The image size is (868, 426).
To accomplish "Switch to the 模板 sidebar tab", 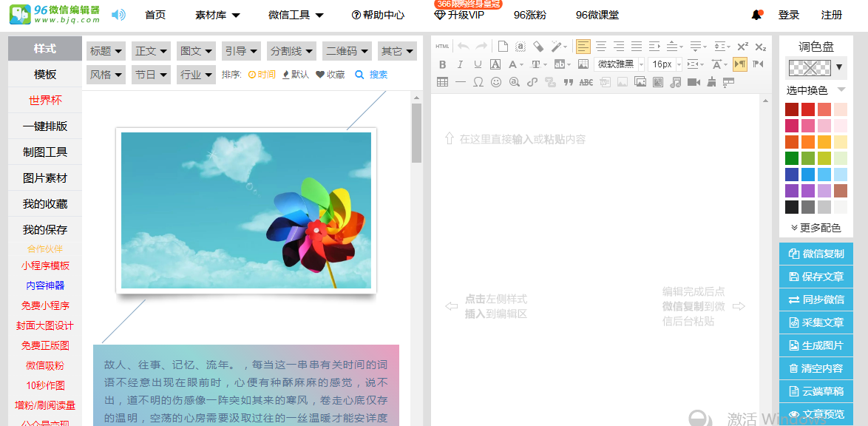I will [x=45, y=75].
